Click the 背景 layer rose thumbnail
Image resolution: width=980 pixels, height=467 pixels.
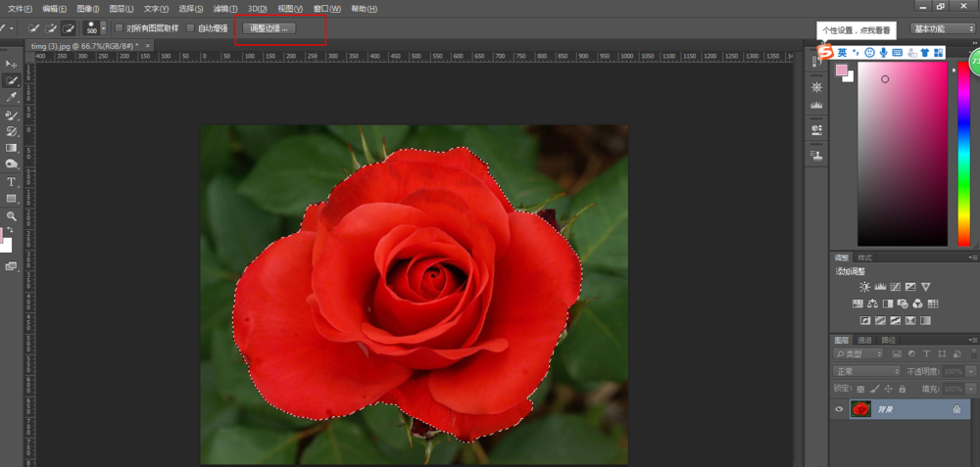coord(861,409)
